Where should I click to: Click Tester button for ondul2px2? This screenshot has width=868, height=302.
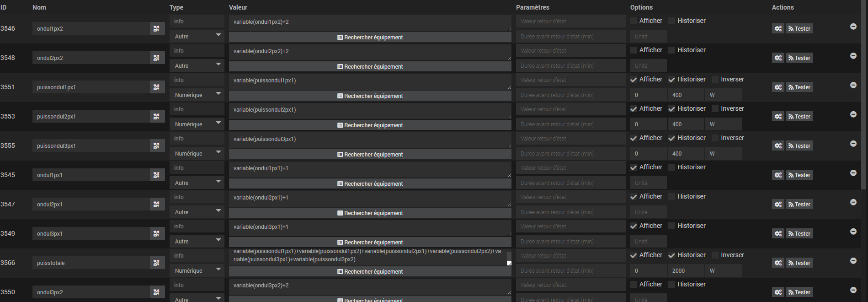tap(799, 58)
